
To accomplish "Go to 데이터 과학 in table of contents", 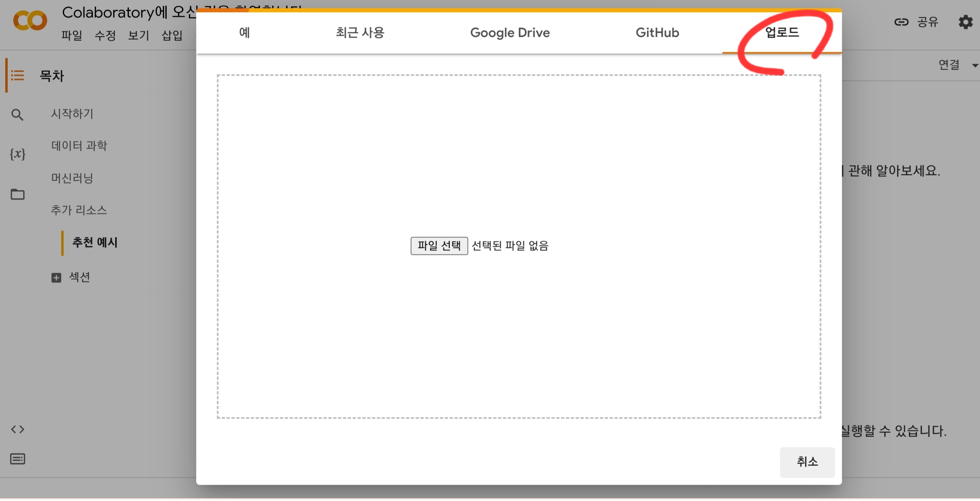I will (x=79, y=146).
